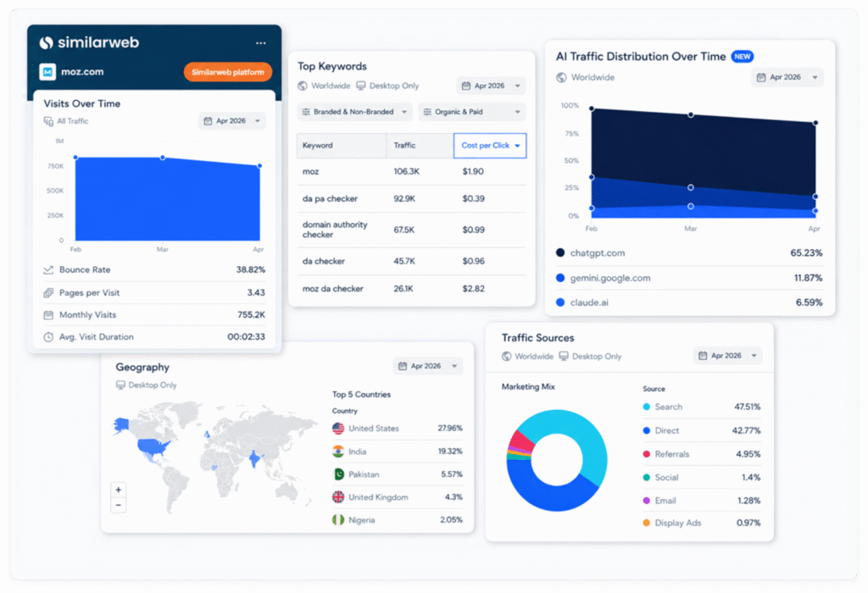Click the gemini.google.com legend label
Image resolution: width=868 pixels, height=593 pixels.
[x=610, y=278]
